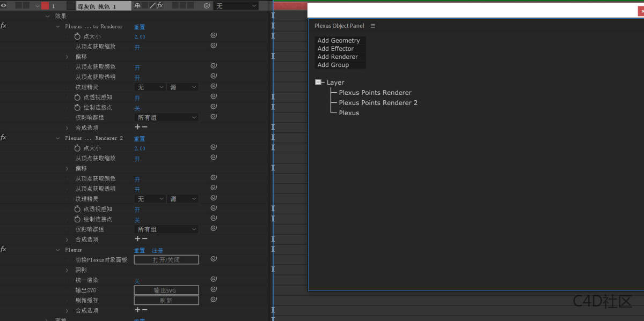Image resolution: width=644 pixels, height=321 pixels.
Task: Expand 阴影 property group under Plexus
Action: (x=67, y=270)
